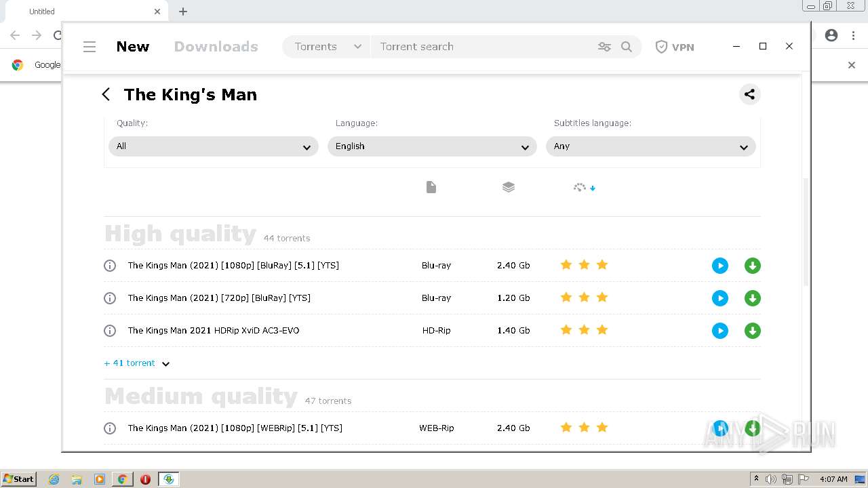Viewport: 868px width, 488px height.
Task: Open the Google bookmark in Chrome
Action: [x=37, y=65]
